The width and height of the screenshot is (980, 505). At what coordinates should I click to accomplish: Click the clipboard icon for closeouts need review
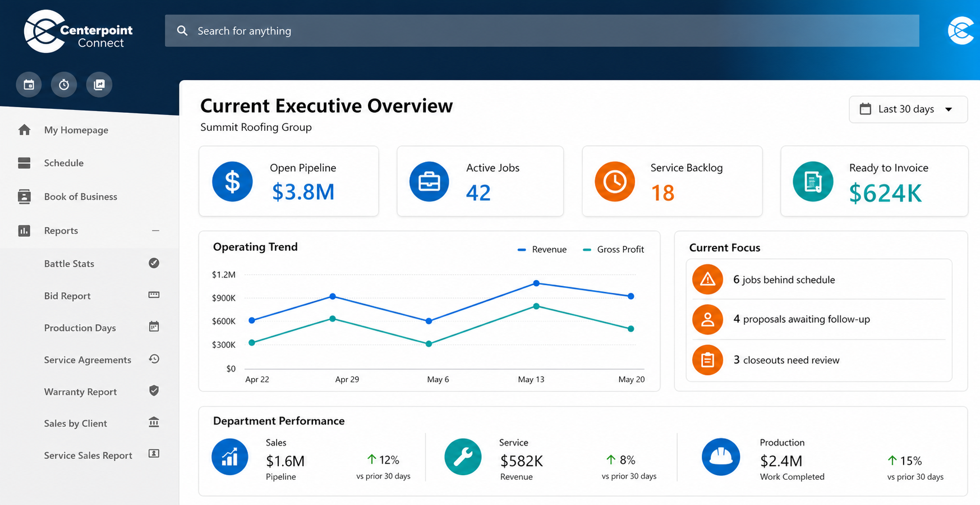coord(707,360)
